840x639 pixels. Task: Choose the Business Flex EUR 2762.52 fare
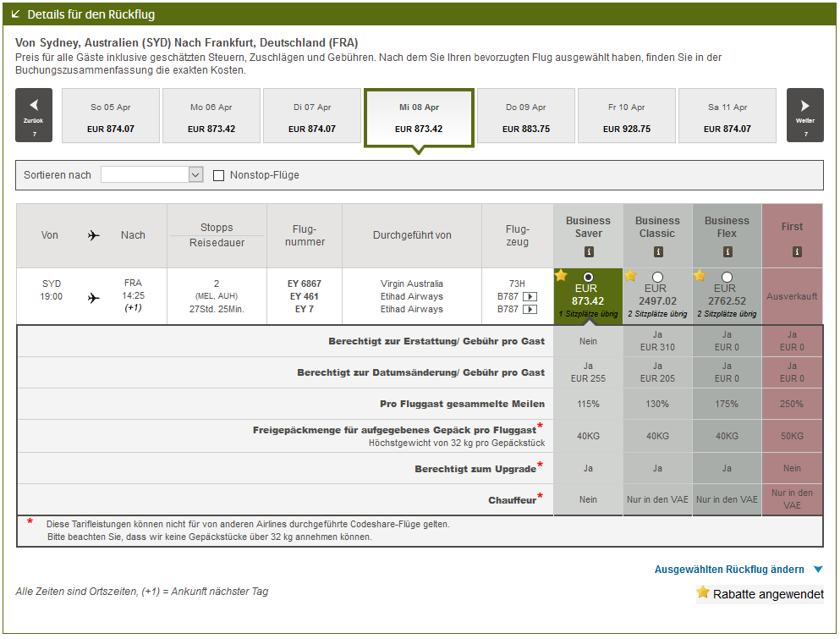tap(727, 277)
